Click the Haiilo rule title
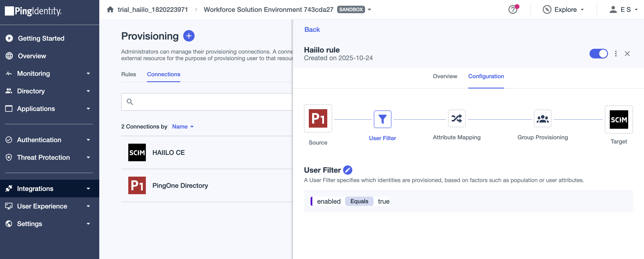 point(322,50)
